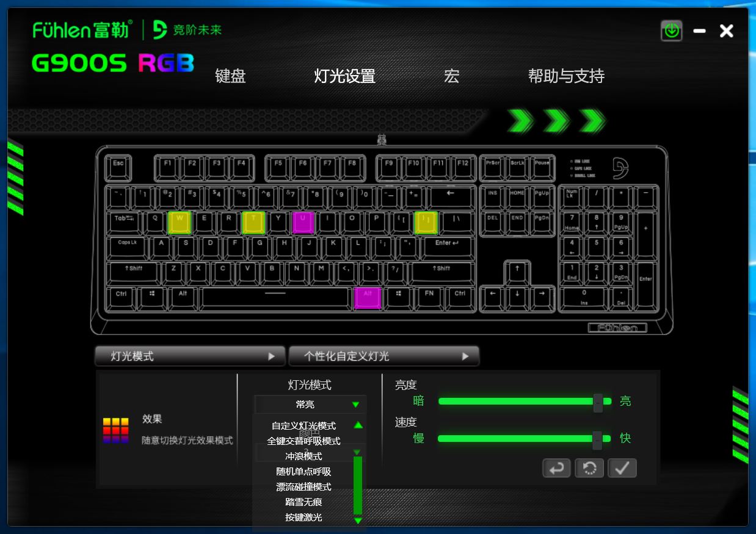Click the green down arrow of the dropdown scrollbar
This screenshot has height=534, width=756.
pyautogui.click(x=358, y=520)
